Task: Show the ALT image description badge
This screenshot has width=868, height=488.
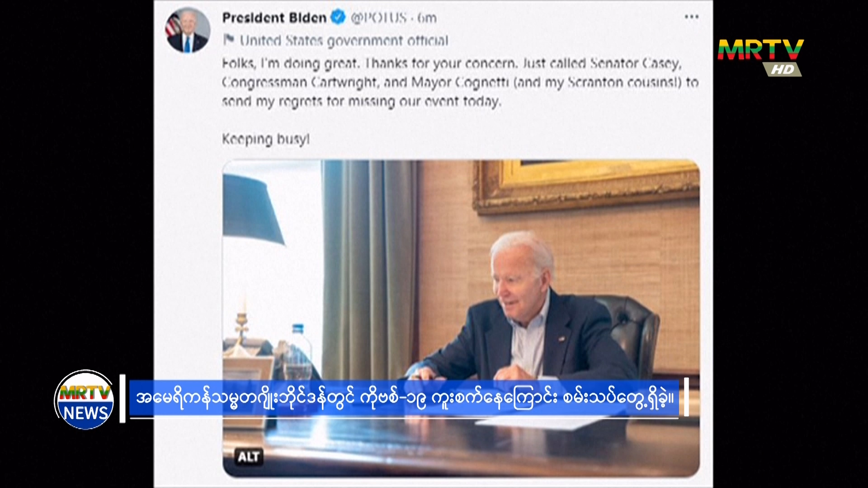Action: tap(249, 457)
